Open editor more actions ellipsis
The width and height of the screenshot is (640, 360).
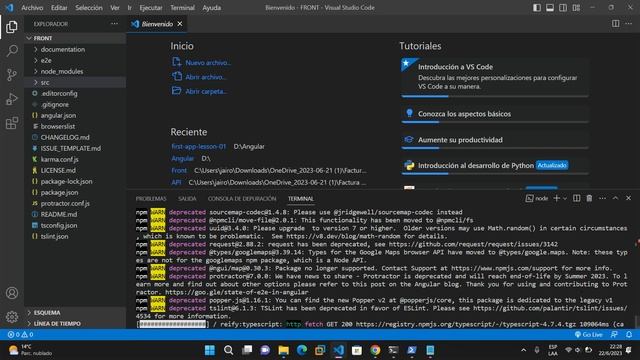point(629,24)
